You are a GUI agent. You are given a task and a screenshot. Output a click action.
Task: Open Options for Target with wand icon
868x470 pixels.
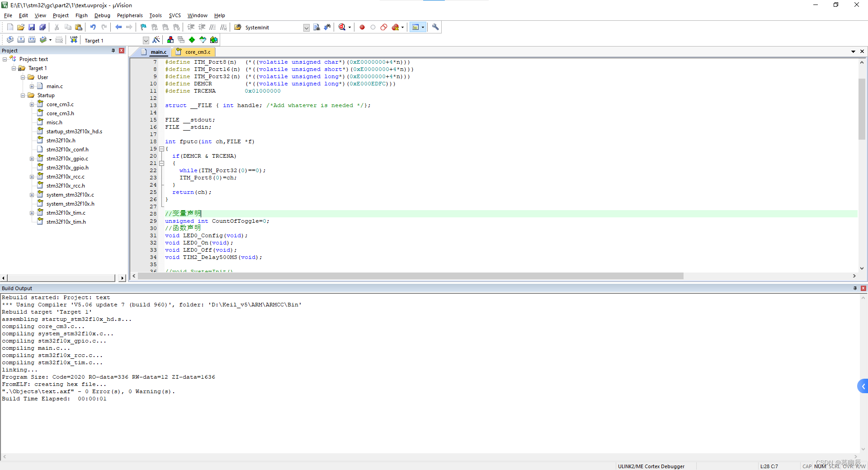156,40
